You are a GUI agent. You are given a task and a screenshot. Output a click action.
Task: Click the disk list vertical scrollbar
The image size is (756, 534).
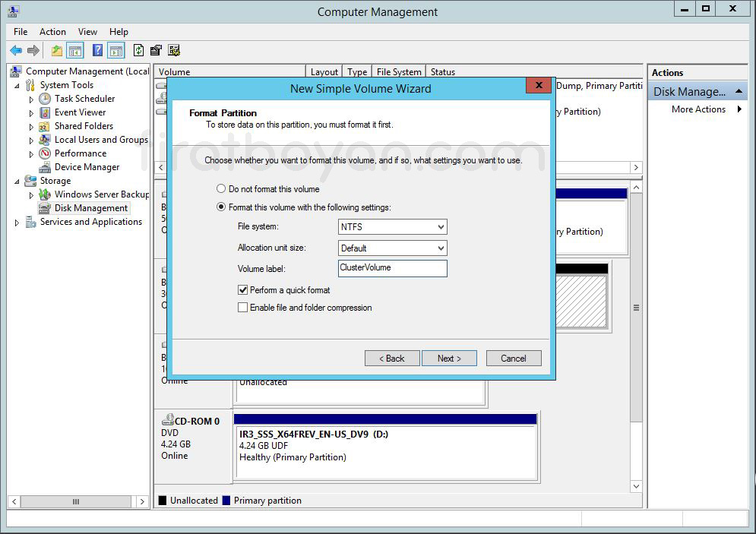click(636, 308)
